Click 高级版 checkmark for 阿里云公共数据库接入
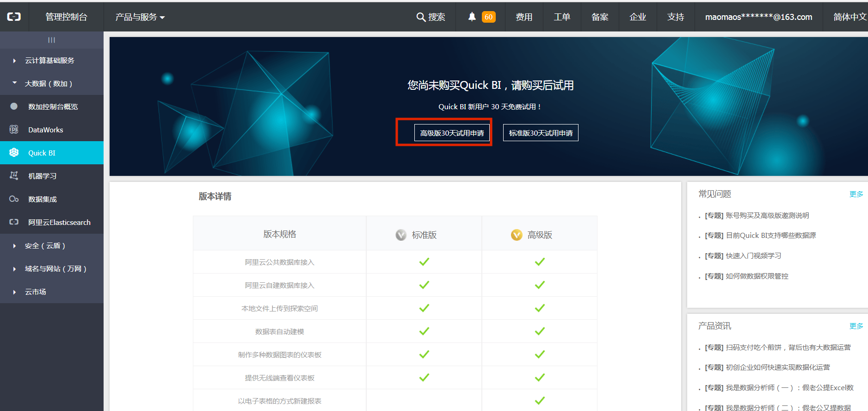This screenshot has height=411, width=868. [x=540, y=262]
